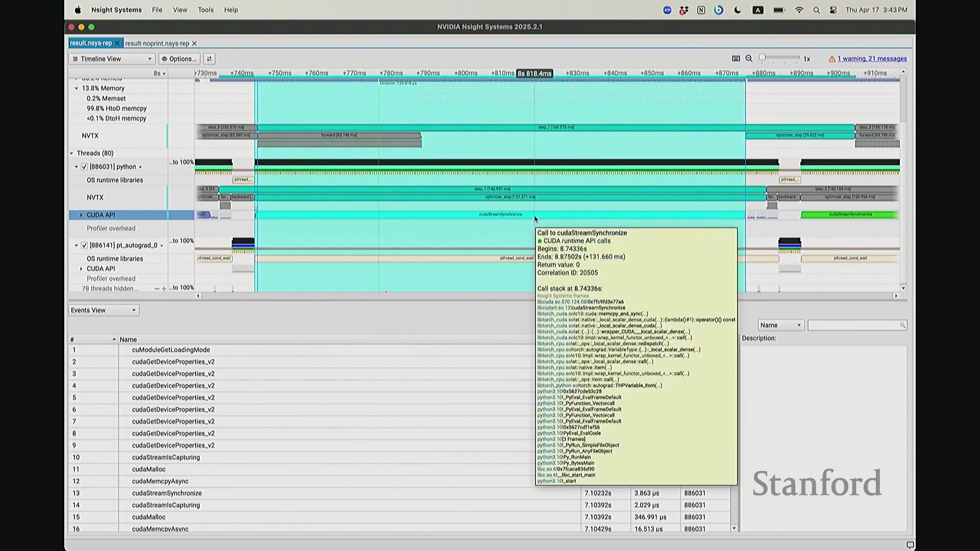This screenshot has width=980, height=551.
Task: Open the 1 warning, 21 messages link
Action: pyautogui.click(x=872, y=59)
